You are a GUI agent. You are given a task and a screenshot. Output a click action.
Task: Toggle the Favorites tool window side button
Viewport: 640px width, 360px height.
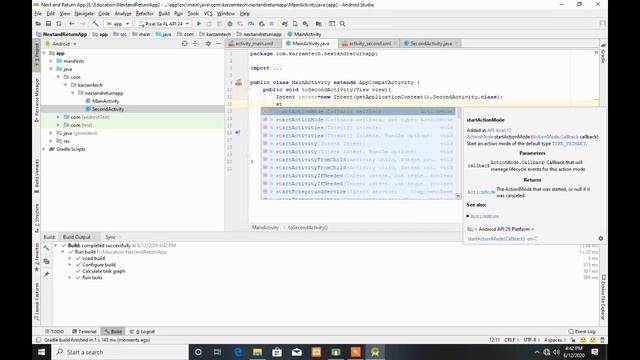pyautogui.click(x=36, y=257)
